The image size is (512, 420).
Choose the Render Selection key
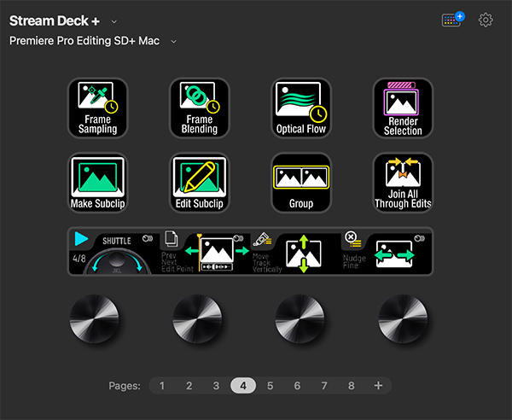tap(403, 108)
